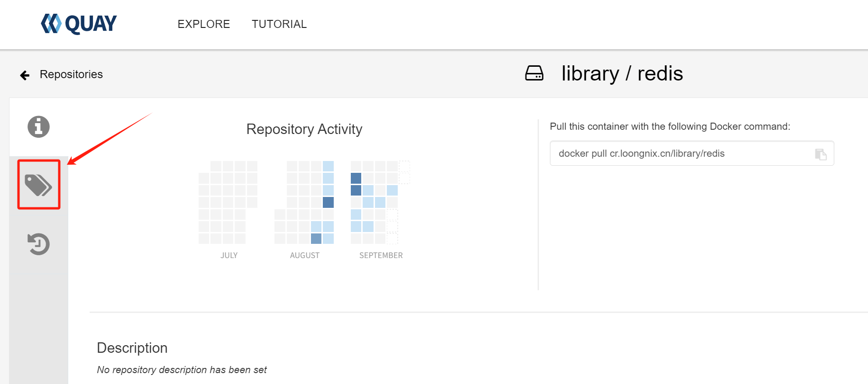868x384 pixels.
Task: Click the Repository Activity heading
Action: pyautogui.click(x=304, y=129)
